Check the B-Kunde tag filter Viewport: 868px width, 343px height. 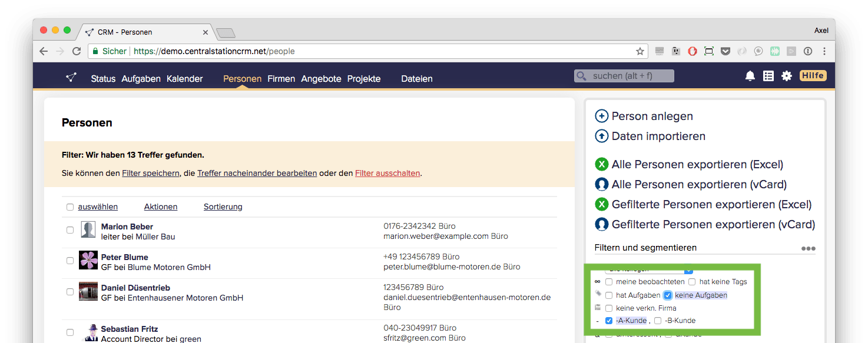658,321
